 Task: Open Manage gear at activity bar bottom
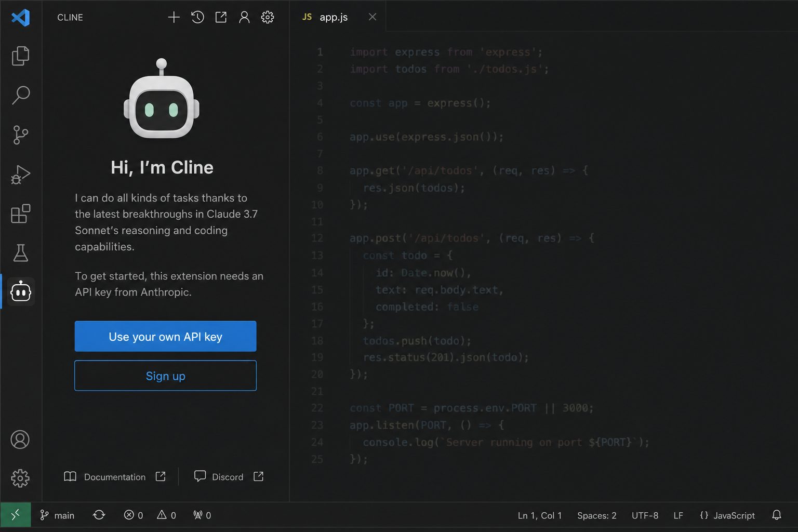point(20,478)
